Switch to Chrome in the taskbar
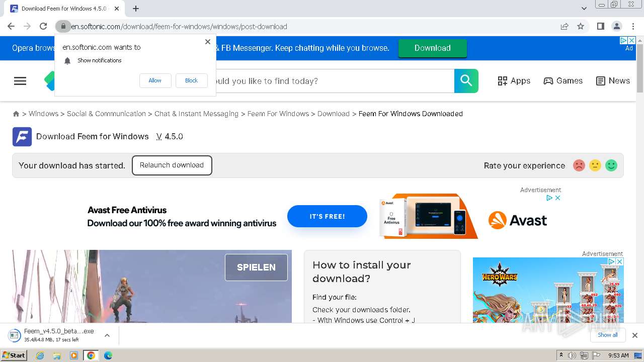Screen dimensions: 644x362 coord(91,355)
